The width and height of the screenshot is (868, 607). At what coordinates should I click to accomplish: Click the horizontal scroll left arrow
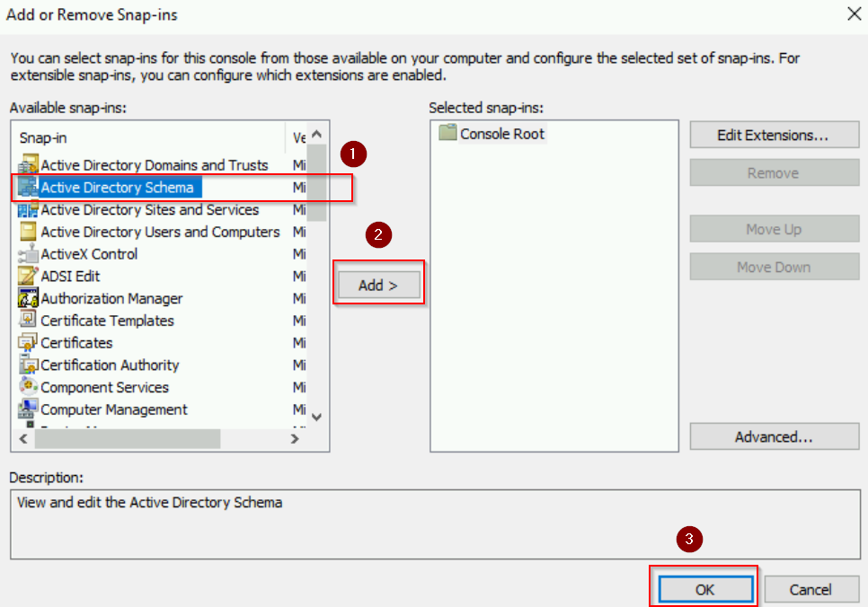coord(23,439)
